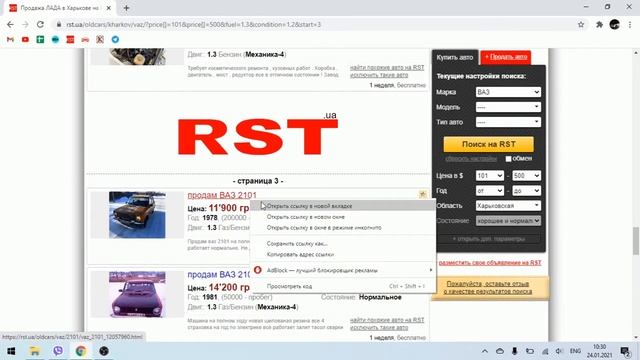The width and height of the screenshot is (640, 360).
Task: Switch to the Купить авто tab
Action: (x=455, y=58)
